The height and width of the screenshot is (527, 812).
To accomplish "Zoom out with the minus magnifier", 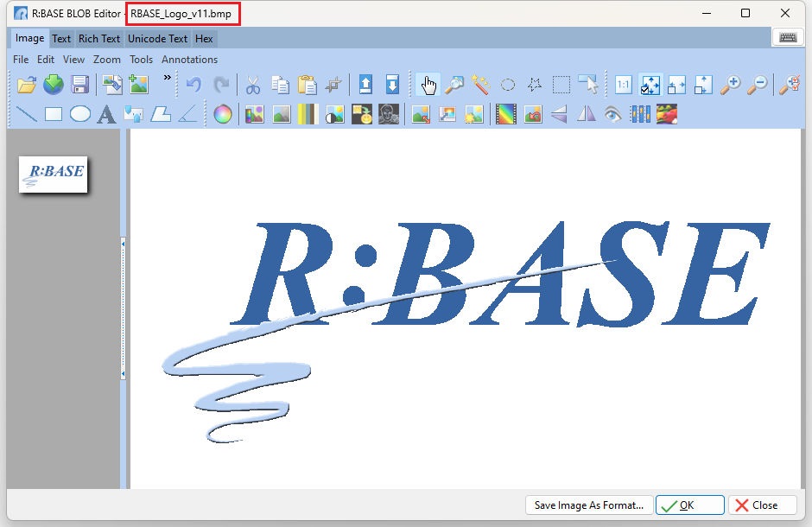I will (x=757, y=85).
